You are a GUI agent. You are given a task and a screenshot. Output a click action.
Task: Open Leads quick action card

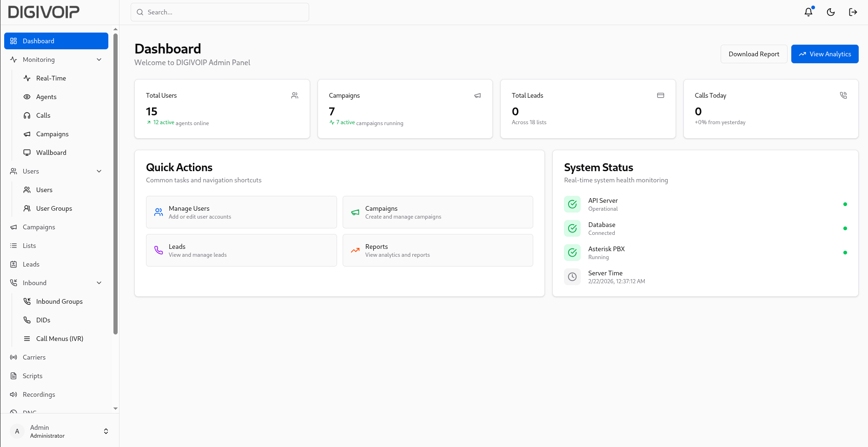241,250
